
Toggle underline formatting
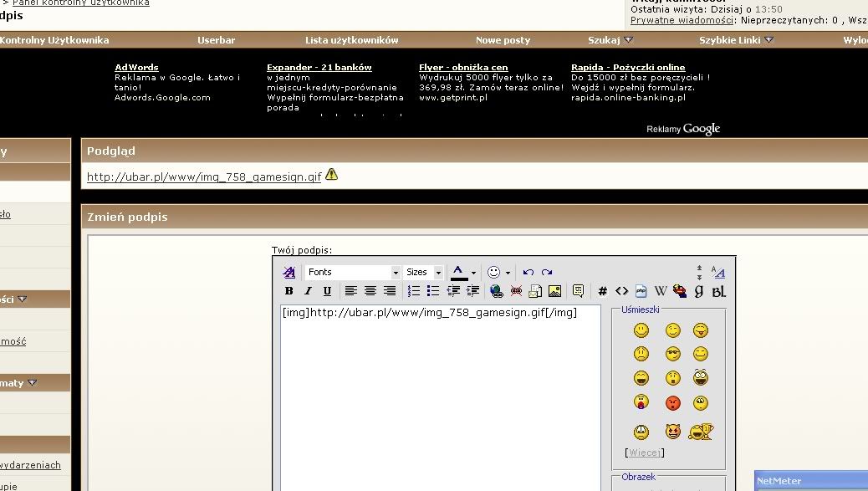327,290
